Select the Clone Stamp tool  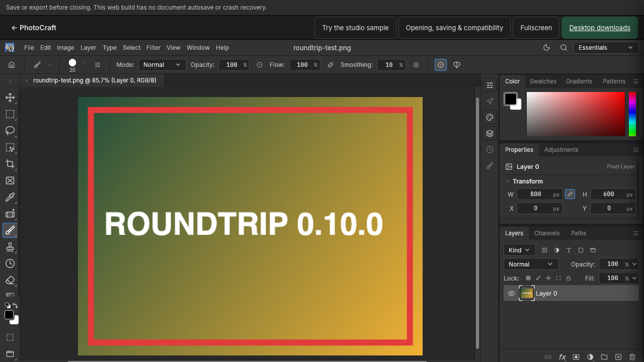coord(10,247)
